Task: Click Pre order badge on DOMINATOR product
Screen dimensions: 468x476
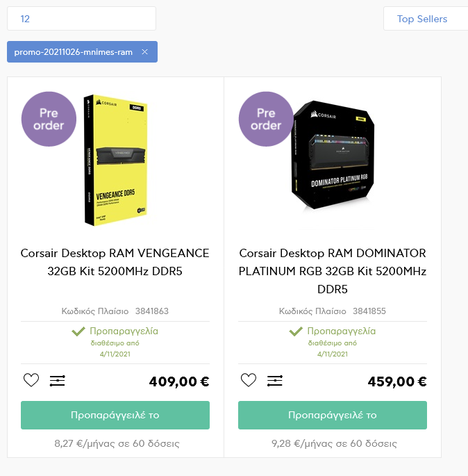Action: [x=266, y=119]
